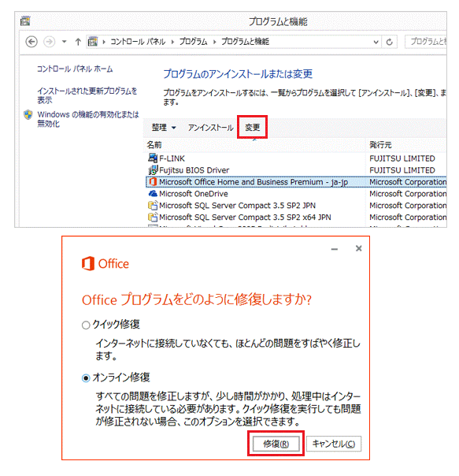Click the キャンセル(C) button

tap(334, 444)
